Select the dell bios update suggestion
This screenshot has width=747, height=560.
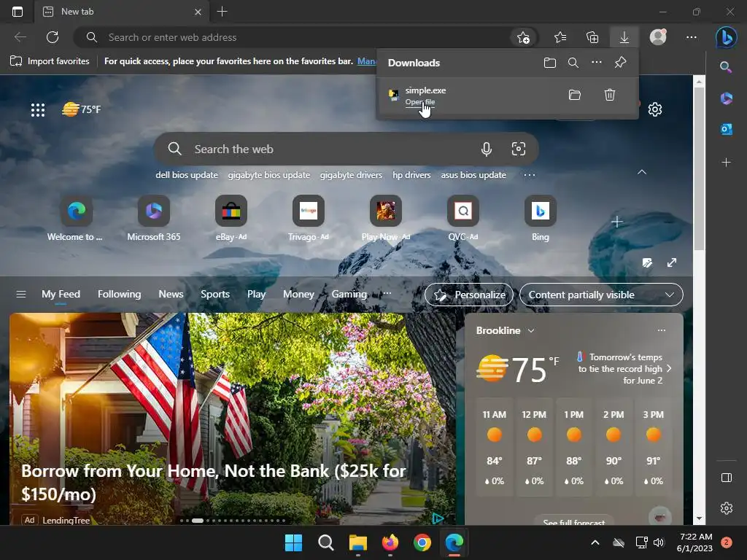[187, 175]
